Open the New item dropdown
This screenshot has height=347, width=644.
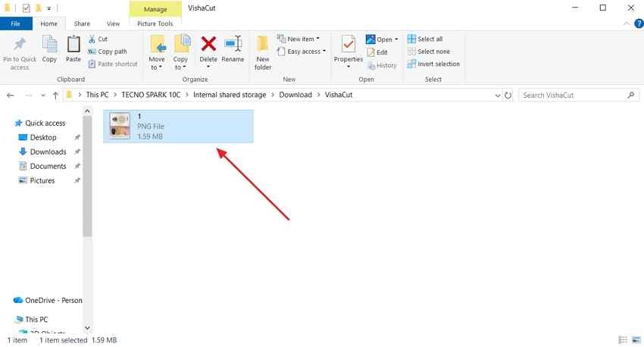299,39
